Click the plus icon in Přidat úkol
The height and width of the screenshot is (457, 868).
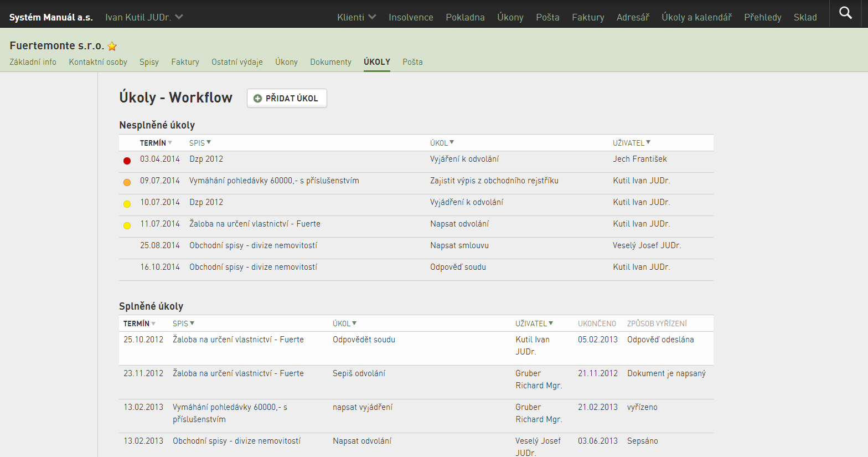(x=257, y=99)
